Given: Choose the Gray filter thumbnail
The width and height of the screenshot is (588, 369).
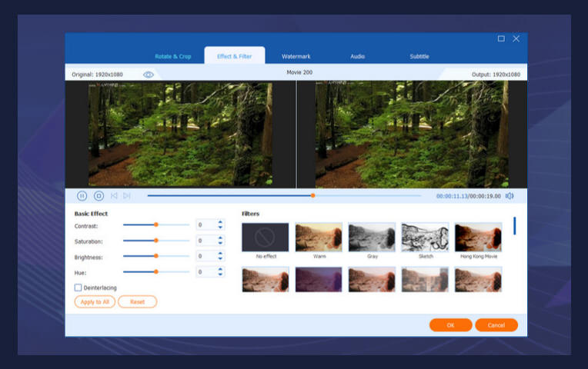Looking at the screenshot, I should coord(372,238).
